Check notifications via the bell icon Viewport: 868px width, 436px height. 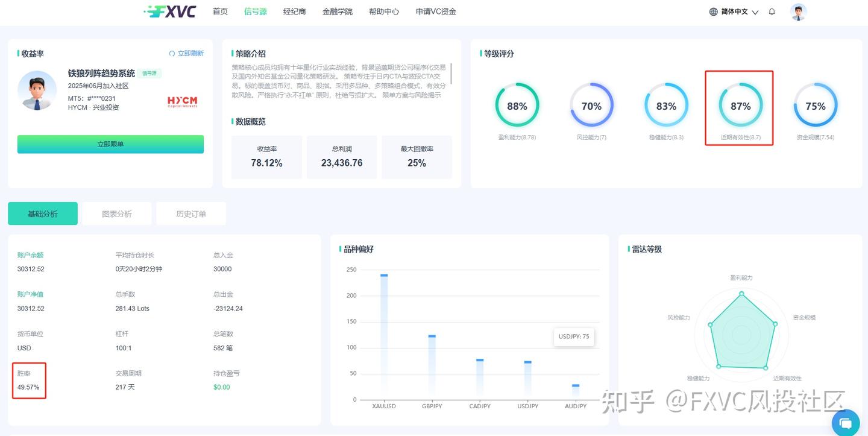coord(772,11)
